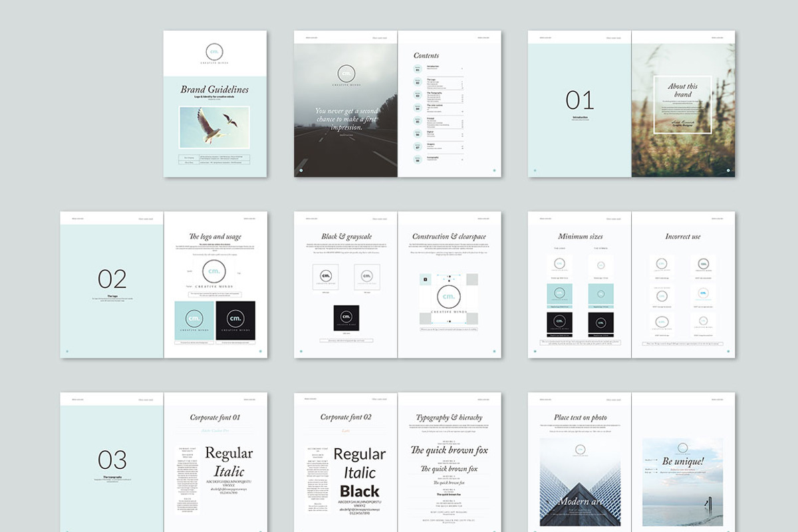Click the 'You never get a second chance' quote
The height and width of the screenshot is (532, 798).
click(346, 119)
